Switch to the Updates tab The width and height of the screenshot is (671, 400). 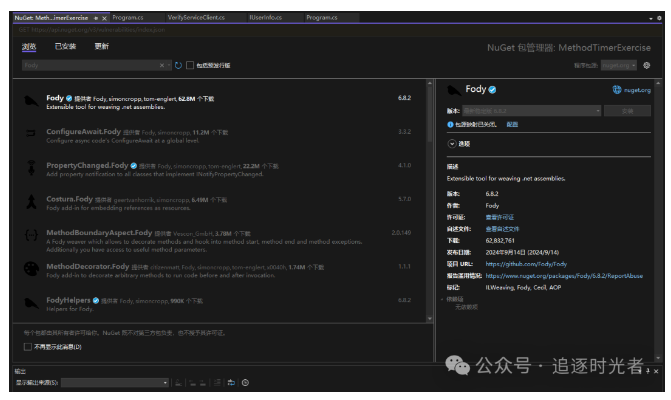click(x=102, y=46)
